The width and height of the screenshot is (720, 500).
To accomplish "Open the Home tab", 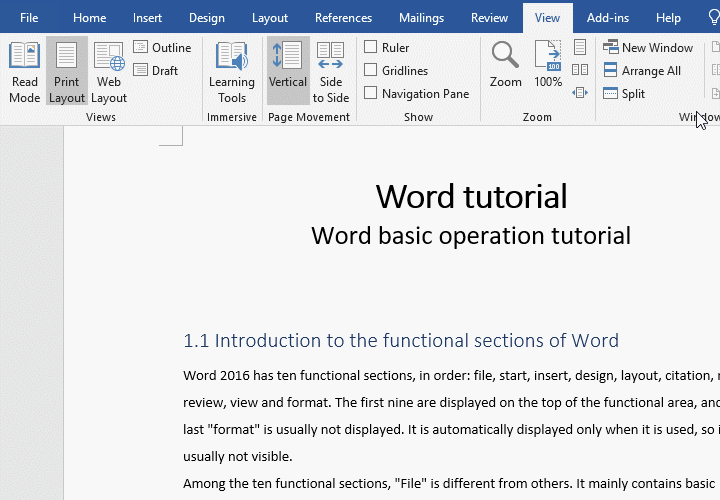I will pos(90,17).
